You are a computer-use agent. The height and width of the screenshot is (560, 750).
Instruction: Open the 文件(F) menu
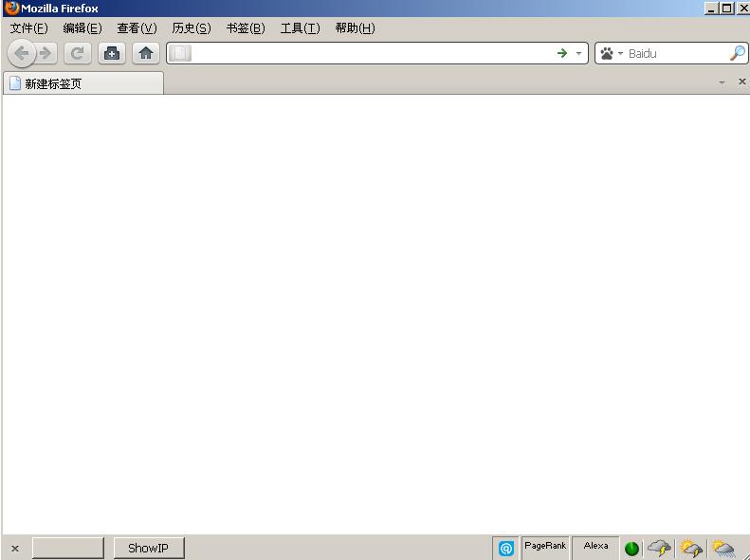coord(29,28)
